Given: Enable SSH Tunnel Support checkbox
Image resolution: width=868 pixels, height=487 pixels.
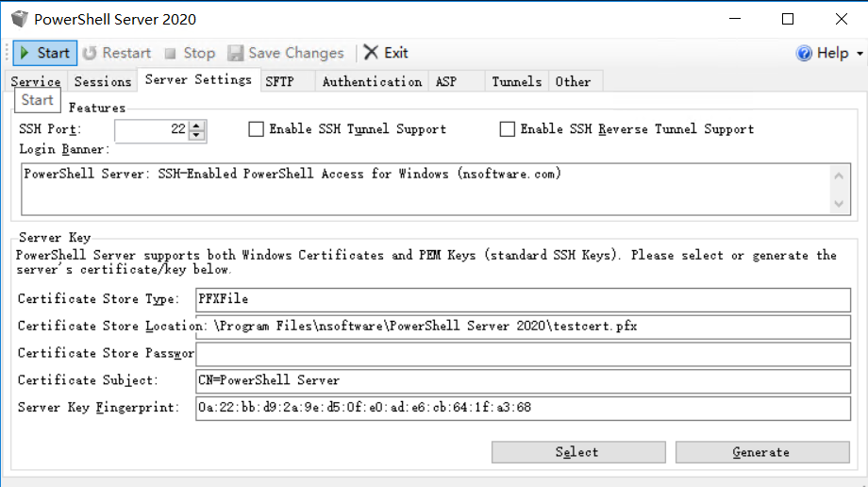Looking at the screenshot, I should coord(256,129).
